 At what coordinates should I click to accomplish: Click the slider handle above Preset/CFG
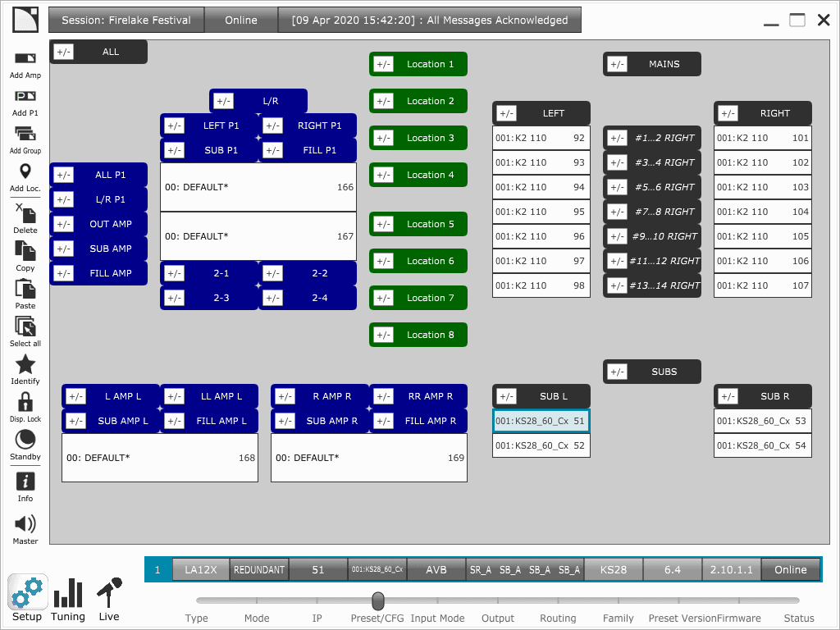pos(377,601)
